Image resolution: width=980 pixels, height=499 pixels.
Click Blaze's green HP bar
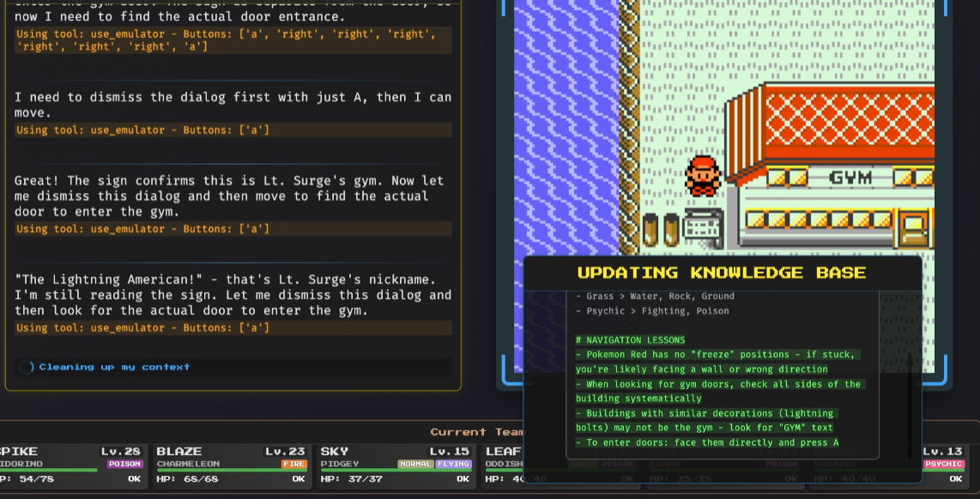pyautogui.click(x=232, y=471)
